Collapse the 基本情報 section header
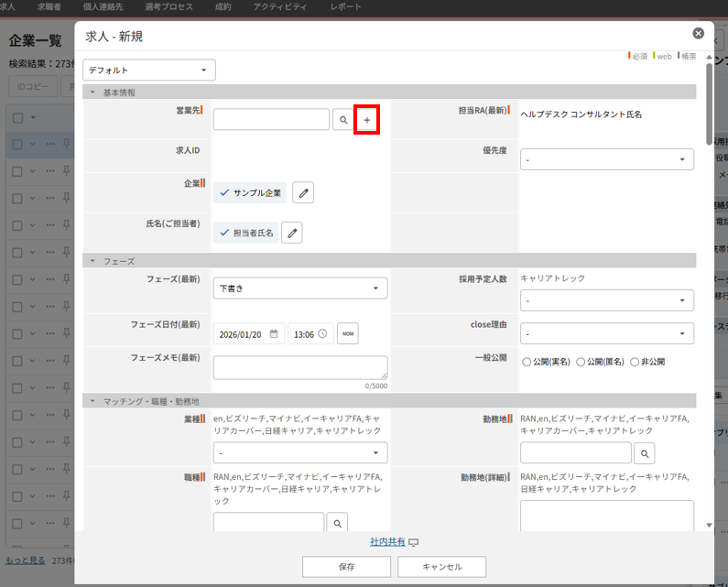This screenshot has height=587, width=728. (92, 92)
